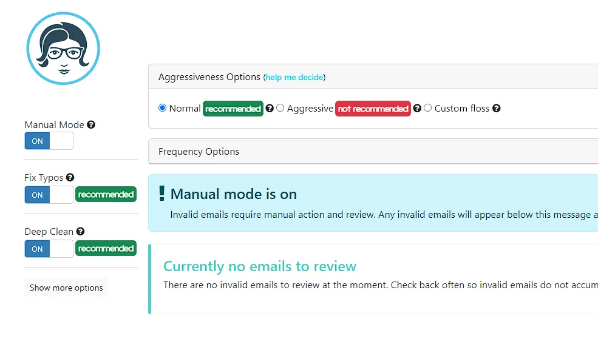The image size is (598, 364).
Task: Toggle the Fix Typos ON switch
Action: tap(49, 195)
